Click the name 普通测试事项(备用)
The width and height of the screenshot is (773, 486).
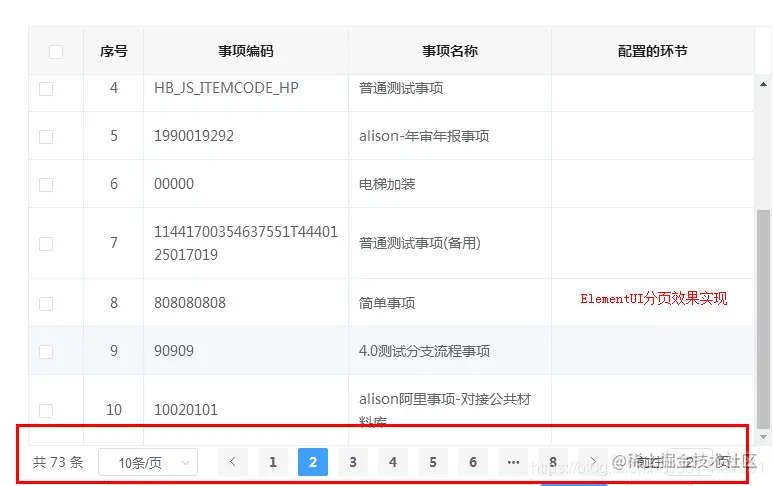(420, 243)
